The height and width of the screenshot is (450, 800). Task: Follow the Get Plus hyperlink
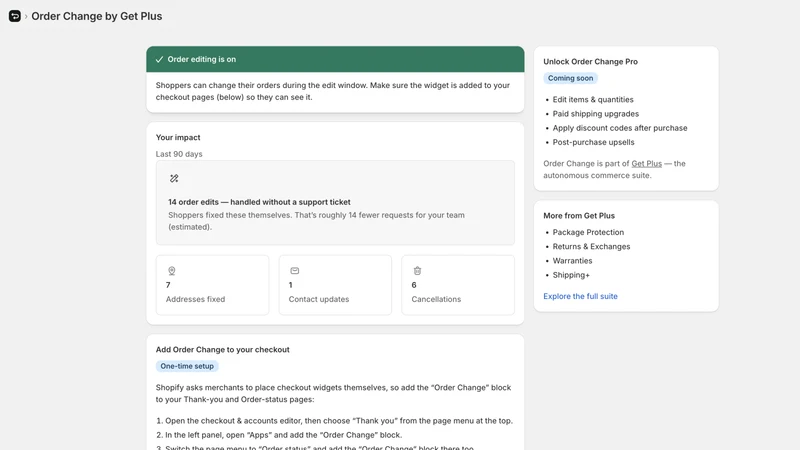[x=646, y=164]
